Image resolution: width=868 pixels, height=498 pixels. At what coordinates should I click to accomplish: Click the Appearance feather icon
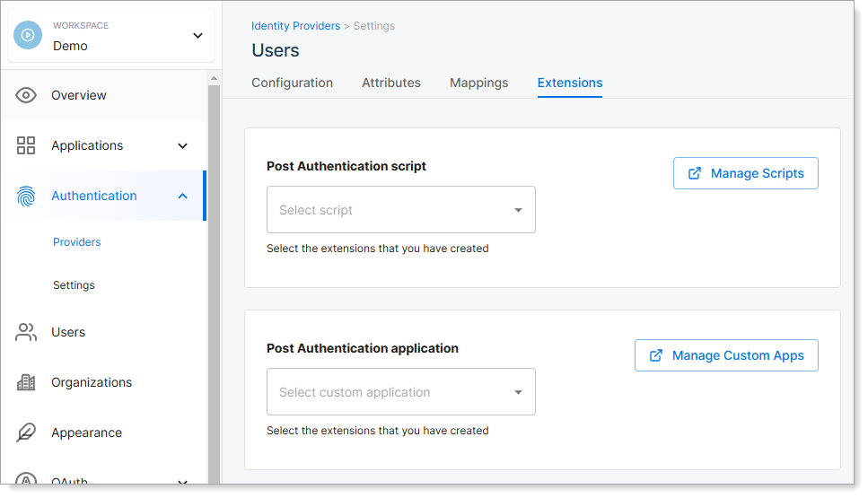26,432
